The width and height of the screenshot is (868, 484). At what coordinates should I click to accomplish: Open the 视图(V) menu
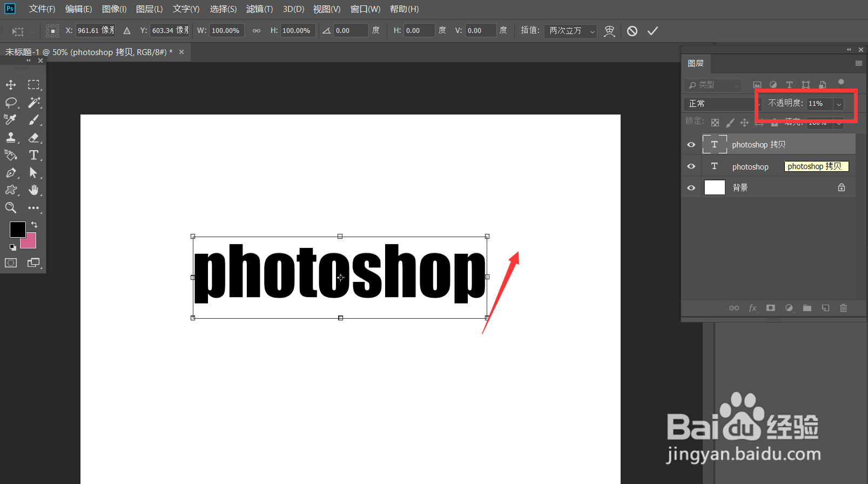(x=327, y=9)
